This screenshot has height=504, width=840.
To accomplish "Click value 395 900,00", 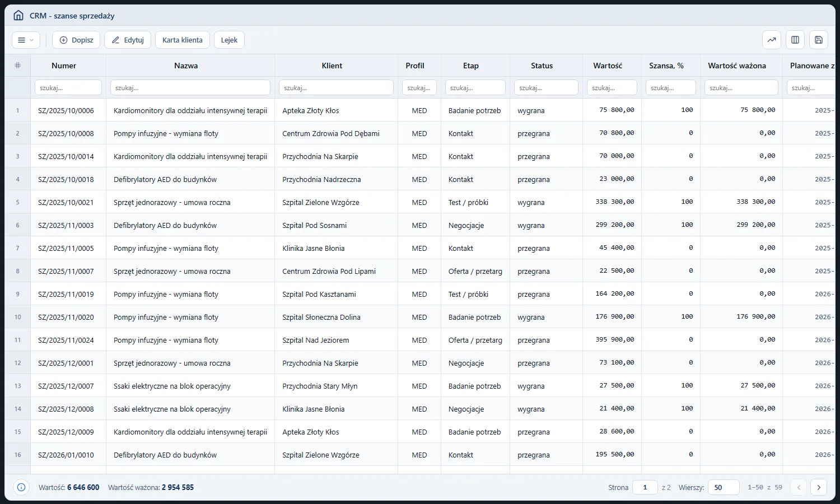I will click(x=615, y=340).
